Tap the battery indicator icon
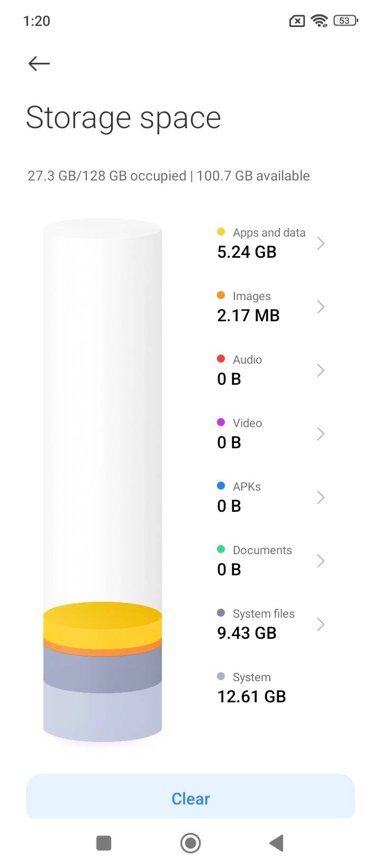Viewport: 381px width, 868px height. point(346,21)
